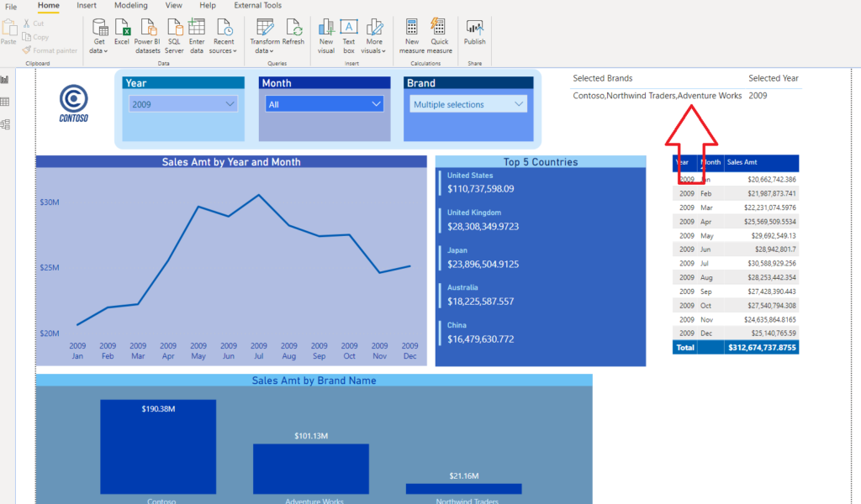This screenshot has height=504, width=861.
Task: Select the 2009 May table row
Action: [735, 236]
